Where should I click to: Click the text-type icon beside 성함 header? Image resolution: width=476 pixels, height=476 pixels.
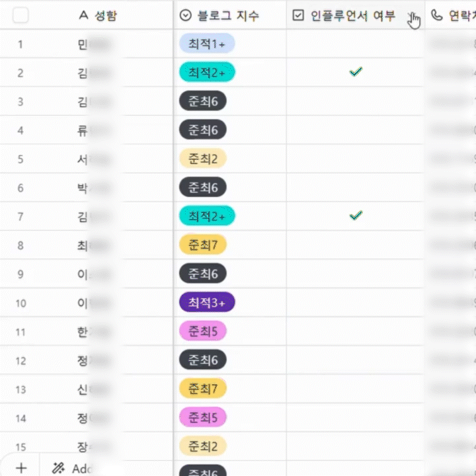[83, 15]
